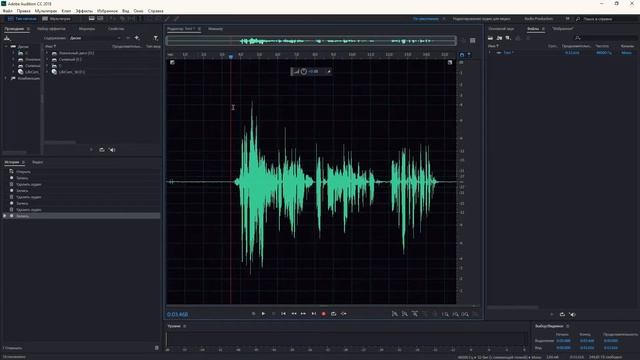Open the Содержимое Диски dropdown
Screen dimensions: 640x360
pos(96,38)
